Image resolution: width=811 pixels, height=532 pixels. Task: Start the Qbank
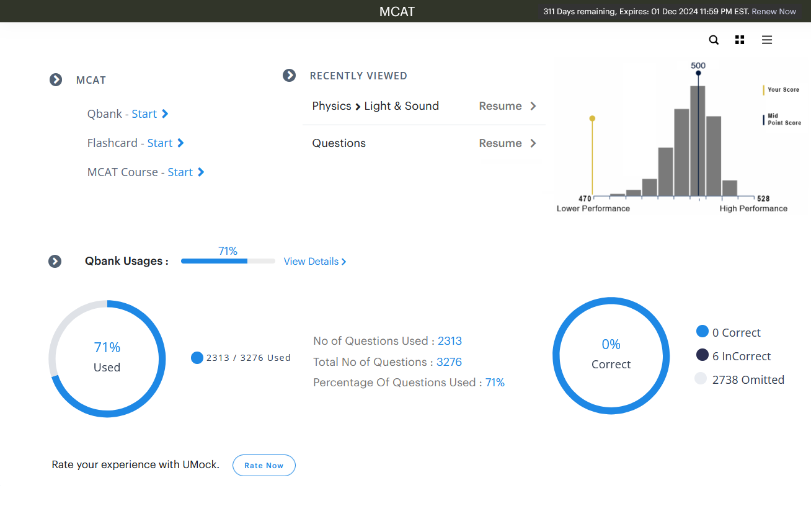click(x=149, y=113)
